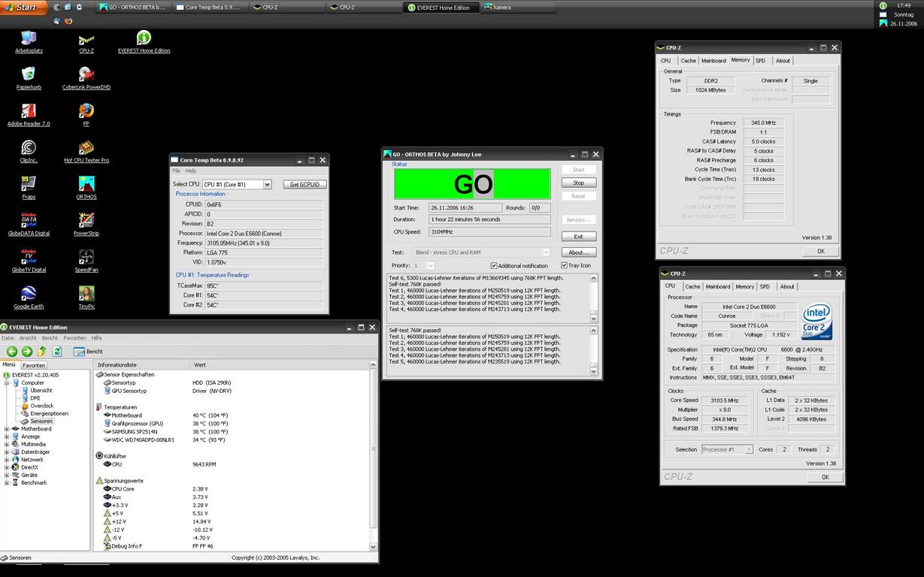Open the Papierkorb recycle bin icon

coord(29,78)
